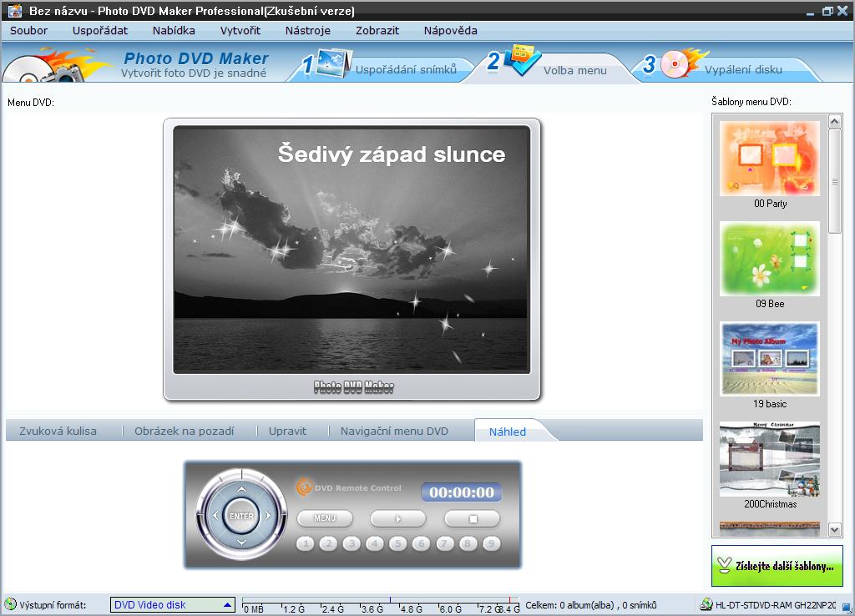Click the remote's up arrow

(x=241, y=489)
